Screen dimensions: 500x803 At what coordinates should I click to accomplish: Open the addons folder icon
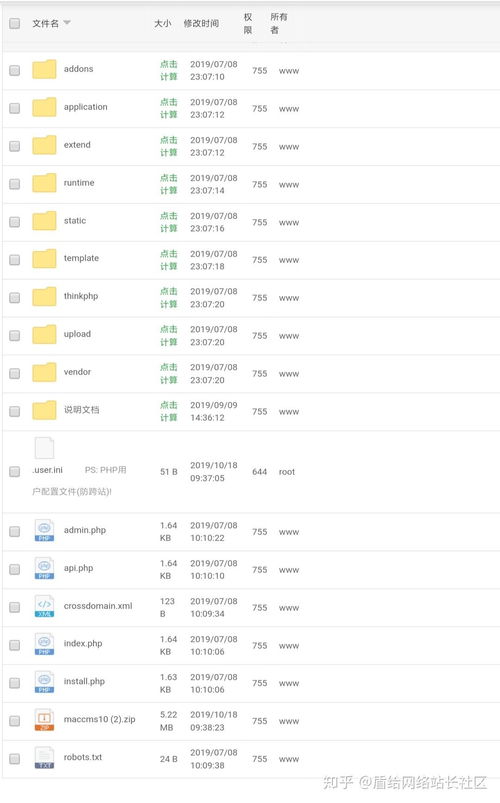coord(44,69)
